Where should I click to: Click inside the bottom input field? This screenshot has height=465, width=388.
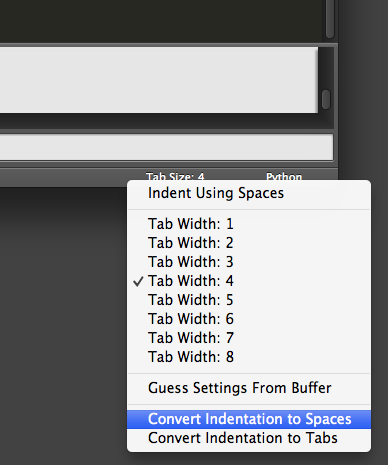point(166,147)
